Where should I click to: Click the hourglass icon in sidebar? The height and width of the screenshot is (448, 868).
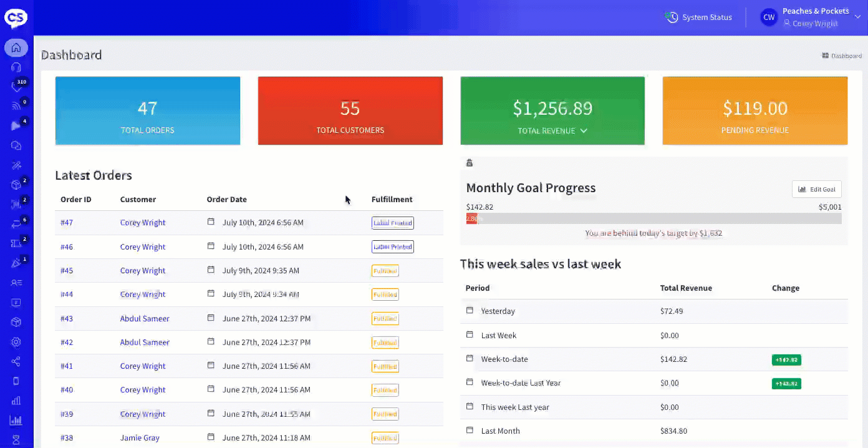[16, 439]
